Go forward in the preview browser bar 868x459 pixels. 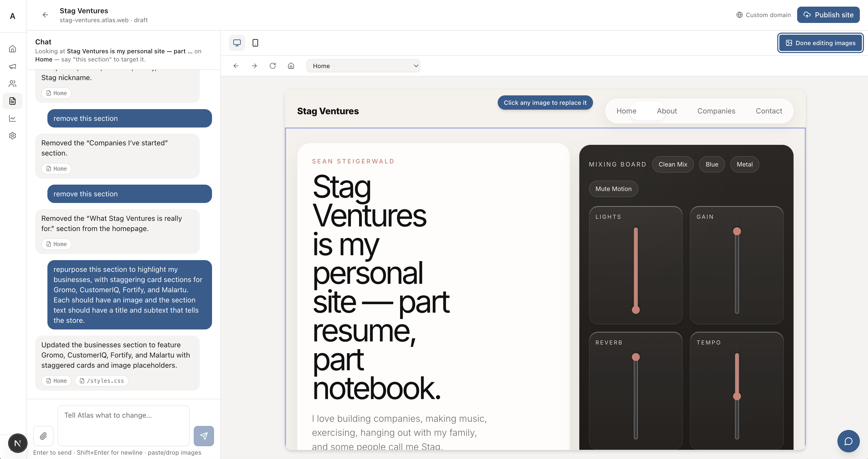(254, 66)
